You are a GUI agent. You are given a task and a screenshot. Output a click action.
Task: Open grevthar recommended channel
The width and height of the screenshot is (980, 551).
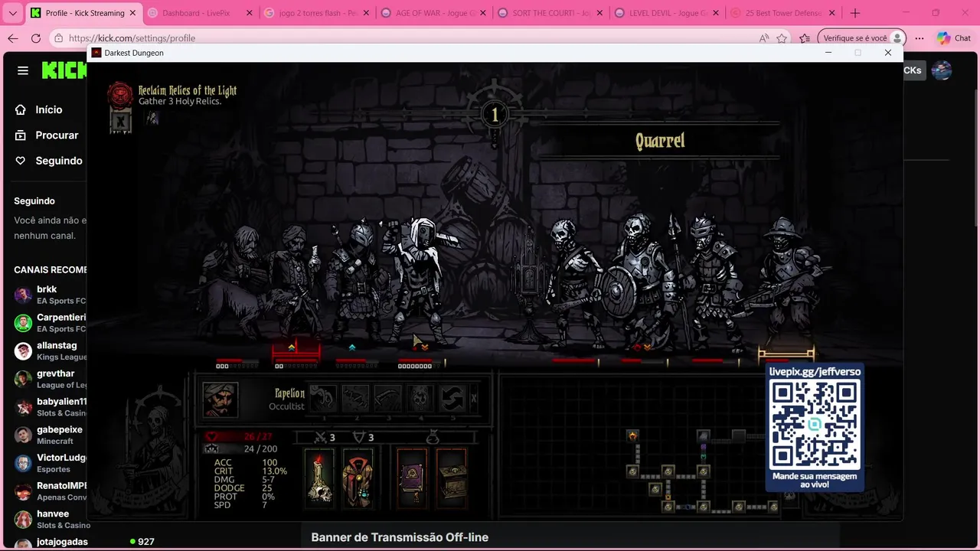click(49, 379)
